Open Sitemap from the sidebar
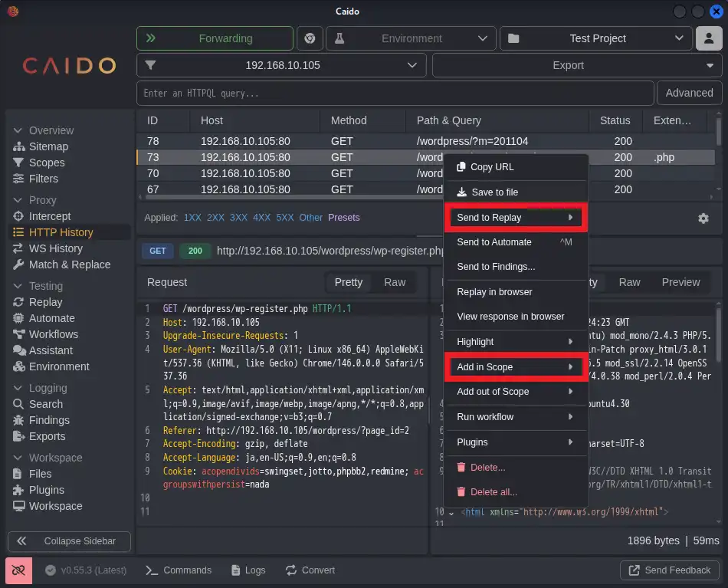The width and height of the screenshot is (728, 588). (48, 146)
